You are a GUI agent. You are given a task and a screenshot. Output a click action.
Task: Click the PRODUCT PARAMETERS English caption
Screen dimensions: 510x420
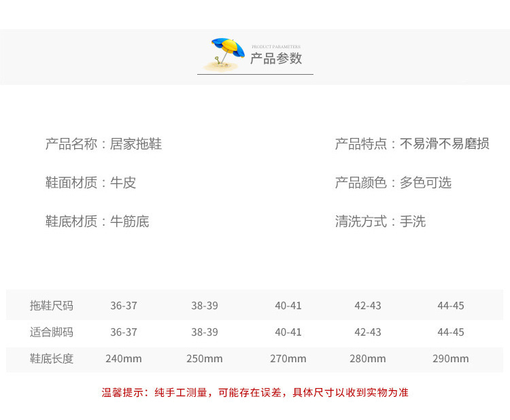click(x=276, y=47)
